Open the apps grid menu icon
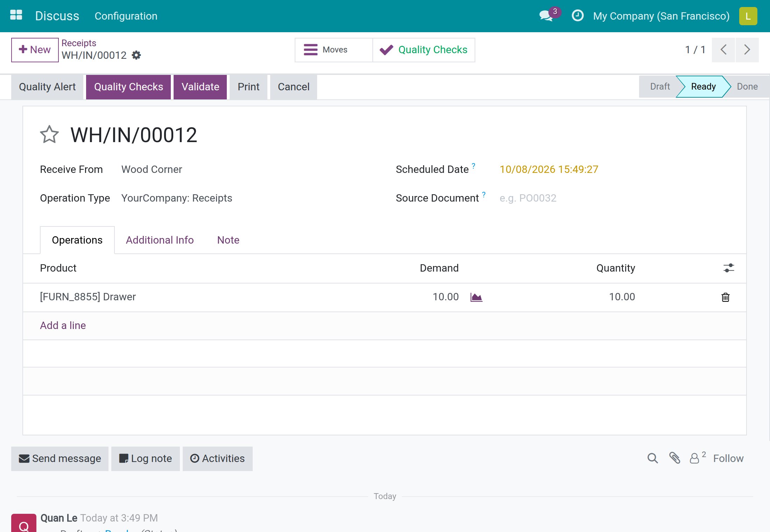770x532 pixels. 16,15
